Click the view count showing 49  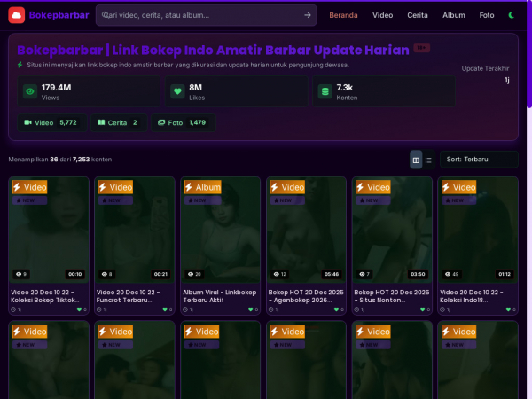coord(452,274)
